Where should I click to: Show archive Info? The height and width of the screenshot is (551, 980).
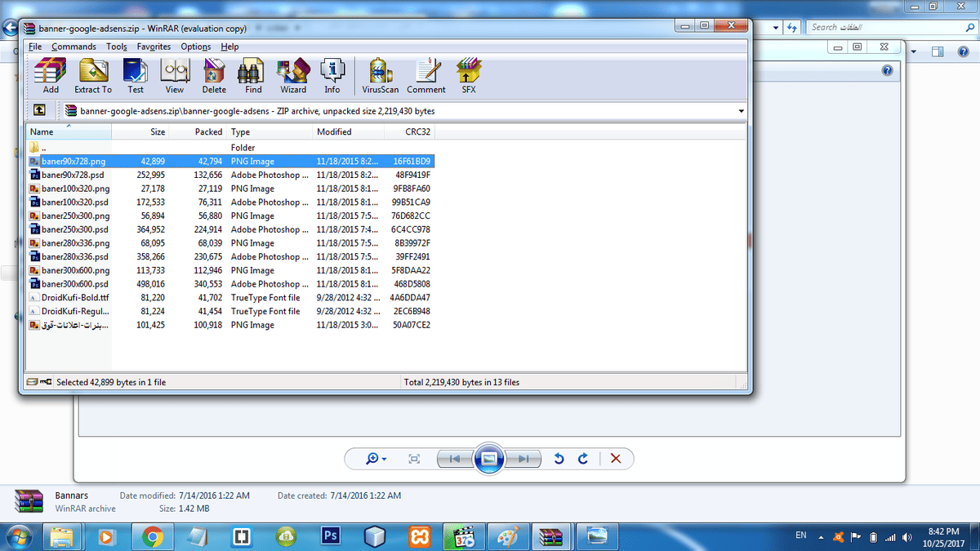332,76
